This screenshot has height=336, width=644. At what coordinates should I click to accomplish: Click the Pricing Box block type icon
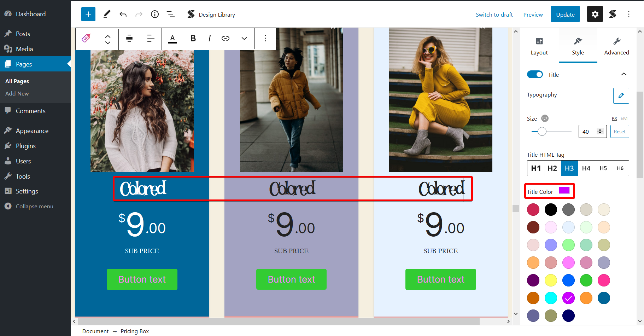86,38
